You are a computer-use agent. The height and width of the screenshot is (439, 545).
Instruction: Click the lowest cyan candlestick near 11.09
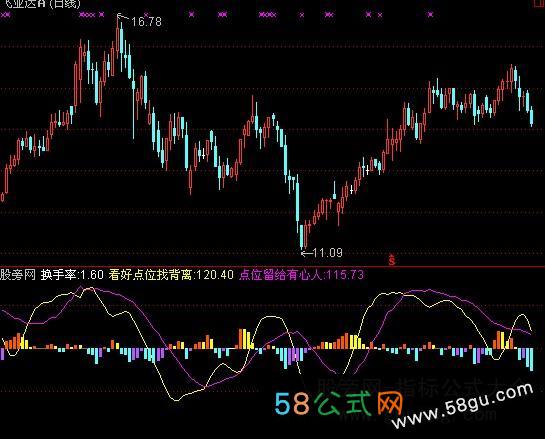pyautogui.click(x=301, y=236)
